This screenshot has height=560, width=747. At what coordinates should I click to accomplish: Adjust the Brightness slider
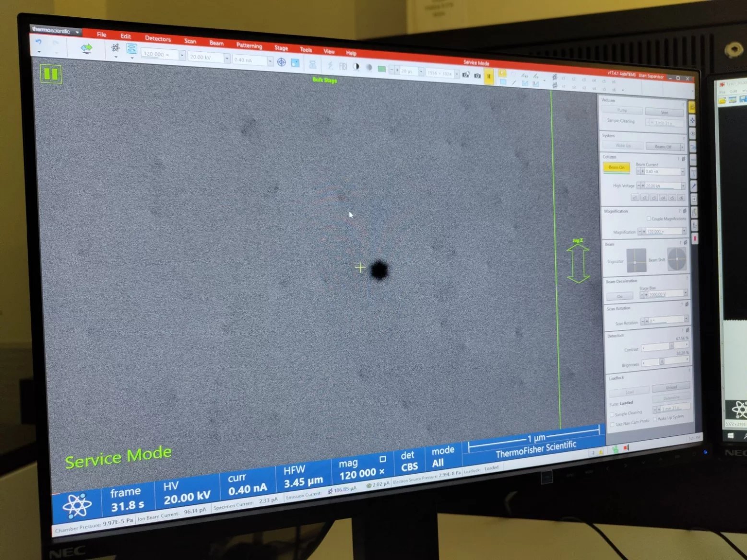pyautogui.click(x=666, y=361)
